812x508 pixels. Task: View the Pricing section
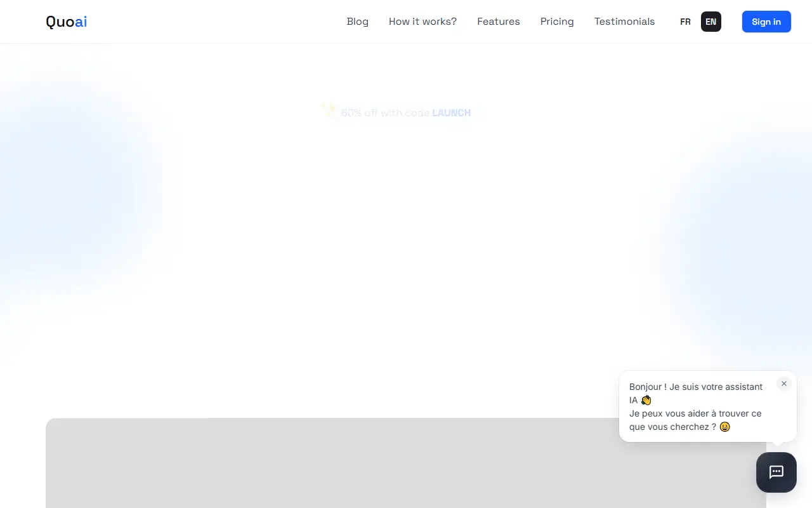point(557,22)
